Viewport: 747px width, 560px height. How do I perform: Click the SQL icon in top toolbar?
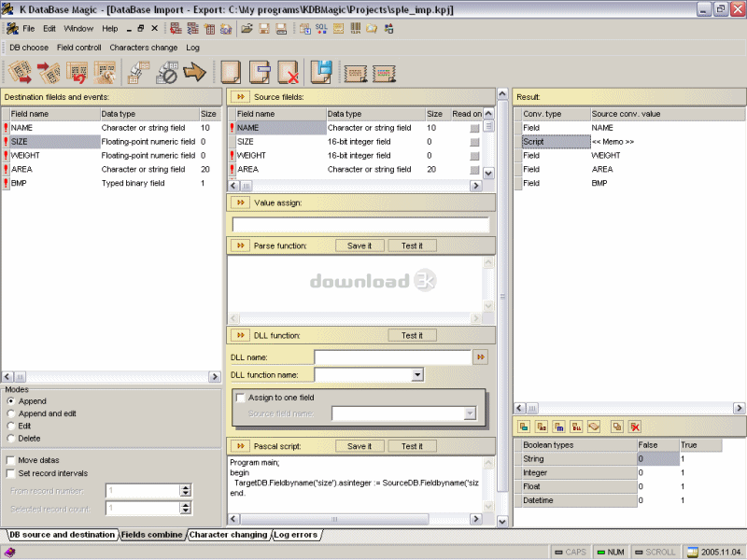[321, 28]
